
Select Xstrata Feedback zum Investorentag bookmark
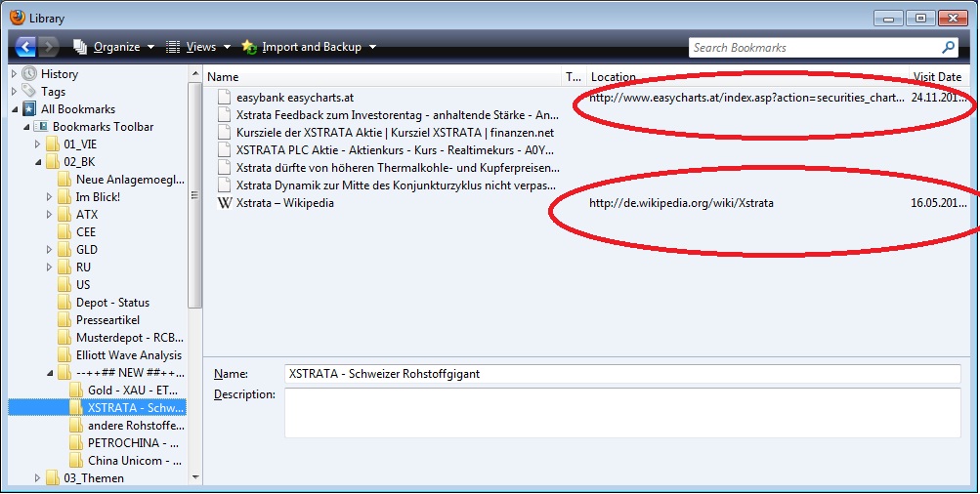398,115
